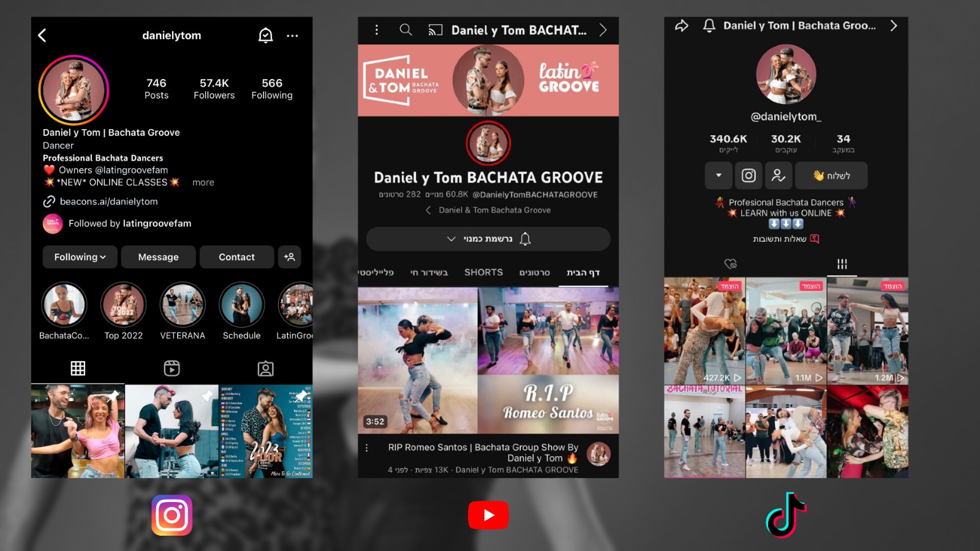Viewport: 980px width, 551px height.
Task: Tap the YouTube cast screen icon
Action: [x=435, y=30]
